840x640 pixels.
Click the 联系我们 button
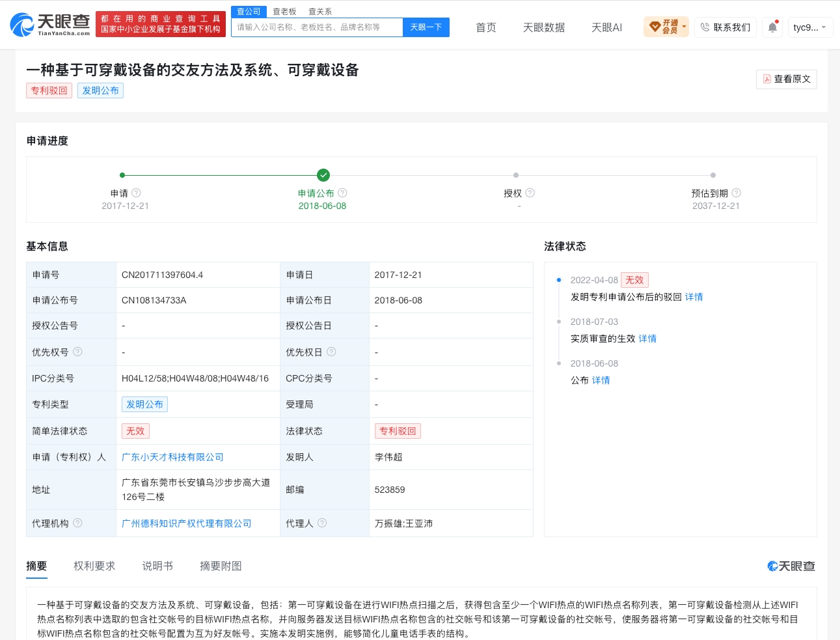pyautogui.click(x=725, y=27)
